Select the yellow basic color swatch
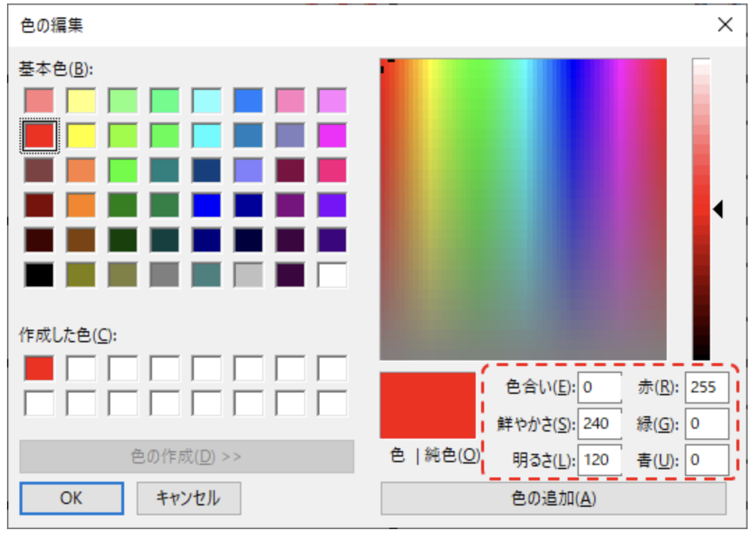The width and height of the screenshot is (756, 534). 81,135
